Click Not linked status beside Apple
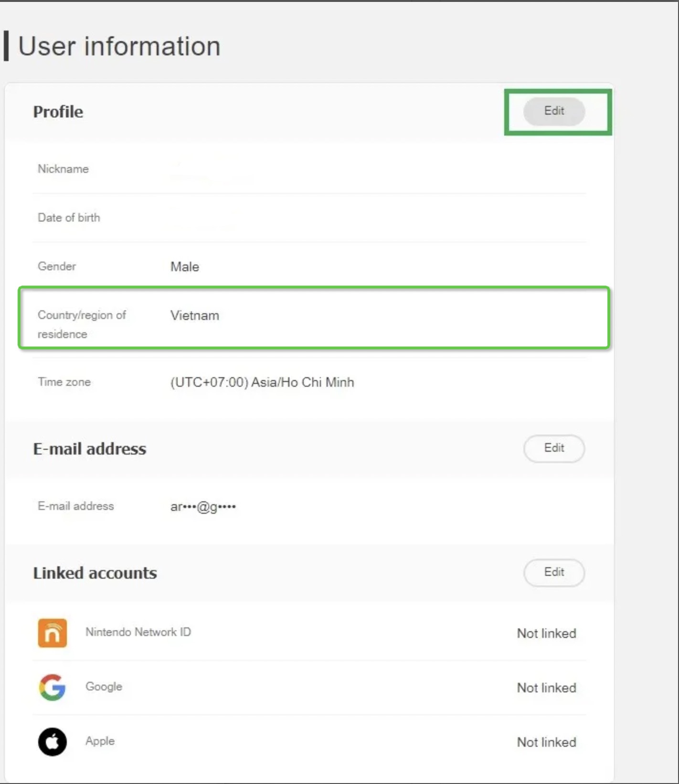Viewport: 679px width, 784px height. point(546,742)
